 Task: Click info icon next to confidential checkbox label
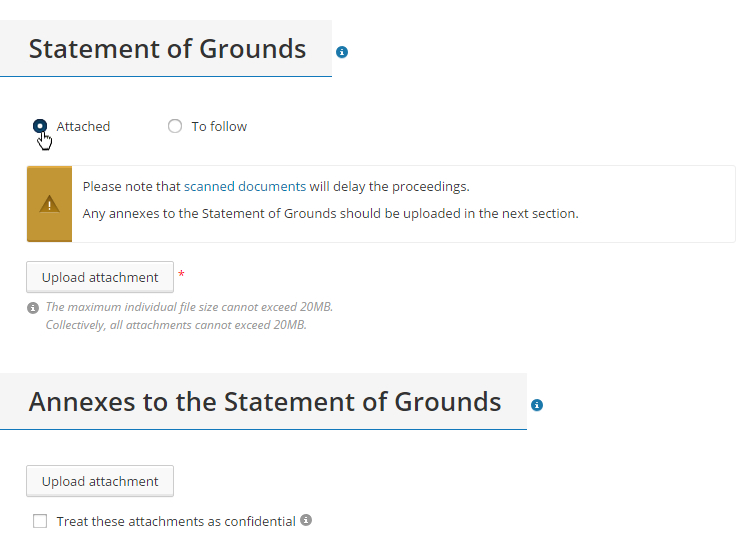pos(306,520)
